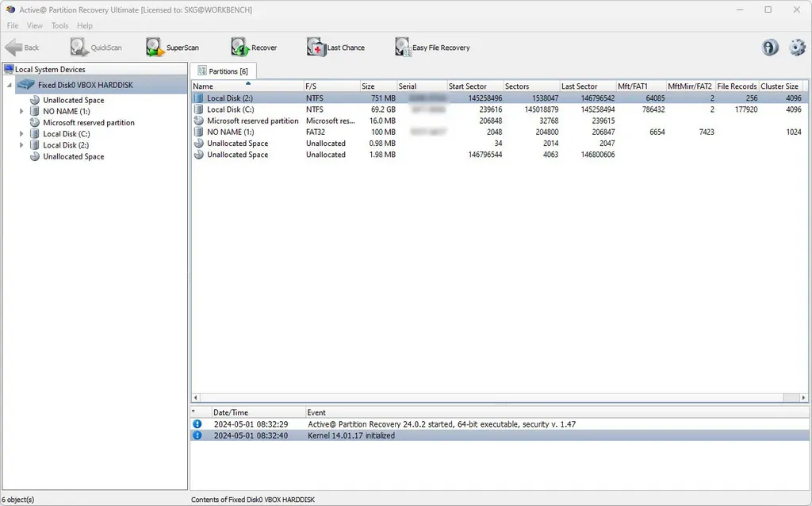Click the Back arrow toolbar button
The height and width of the screenshot is (506, 812).
pos(21,48)
